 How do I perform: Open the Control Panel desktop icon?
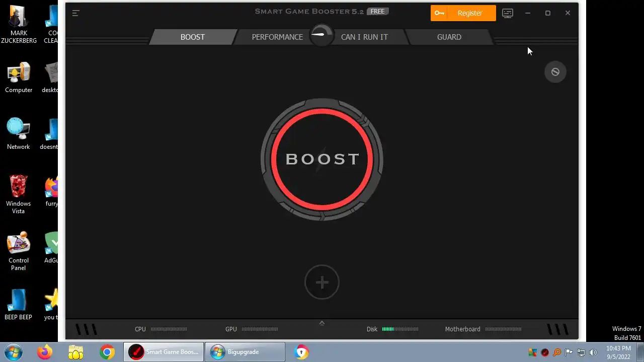[19, 251]
